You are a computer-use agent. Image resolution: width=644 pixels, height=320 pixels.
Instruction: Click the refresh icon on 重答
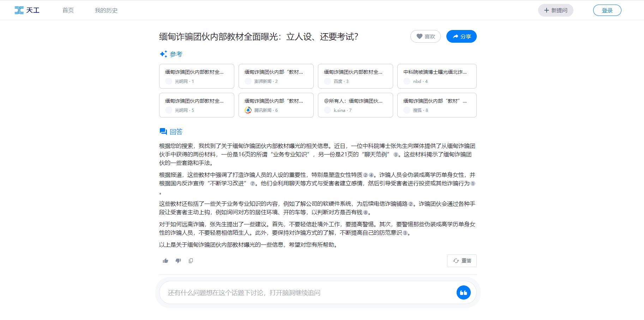pos(455,261)
